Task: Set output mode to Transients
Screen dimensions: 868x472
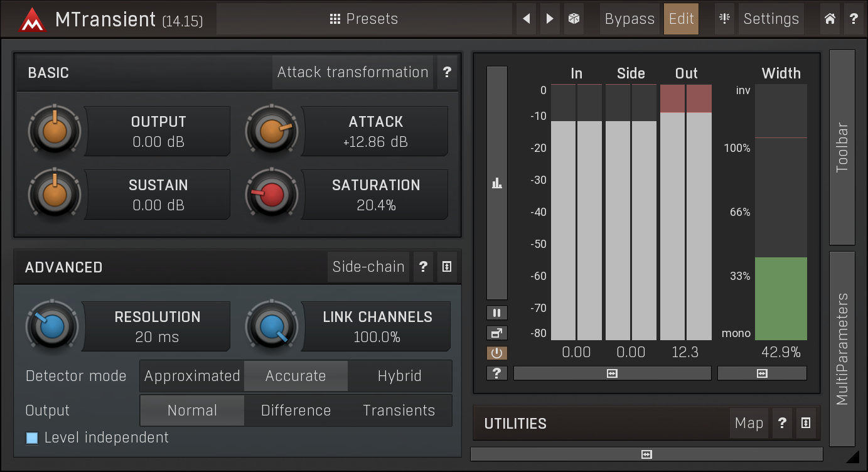Action: (x=399, y=410)
